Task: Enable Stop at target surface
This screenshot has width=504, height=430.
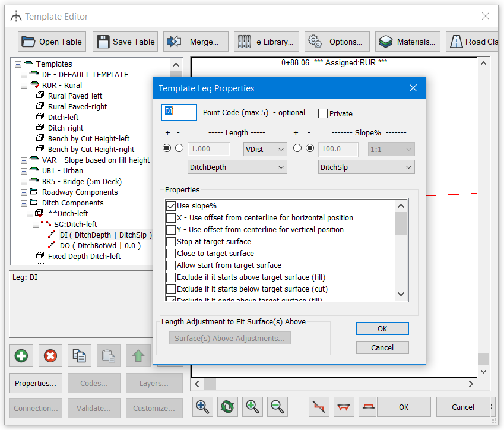Action: (x=171, y=242)
